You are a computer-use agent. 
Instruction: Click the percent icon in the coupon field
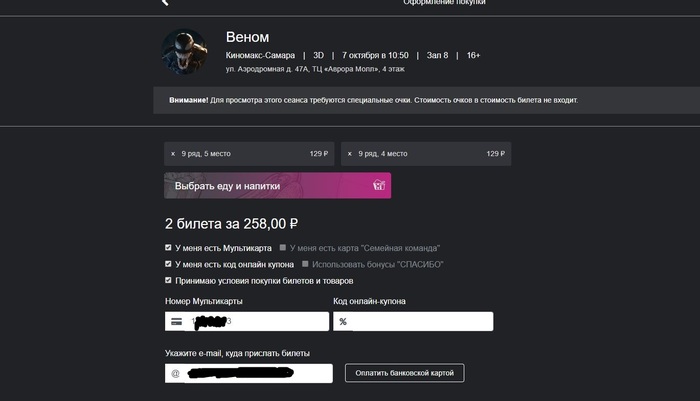pos(343,322)
